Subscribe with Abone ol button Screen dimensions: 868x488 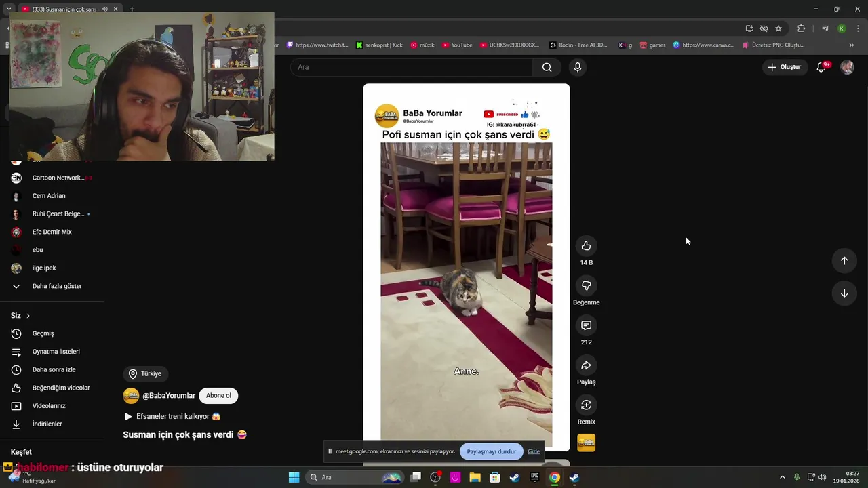[x=218, y=396]
